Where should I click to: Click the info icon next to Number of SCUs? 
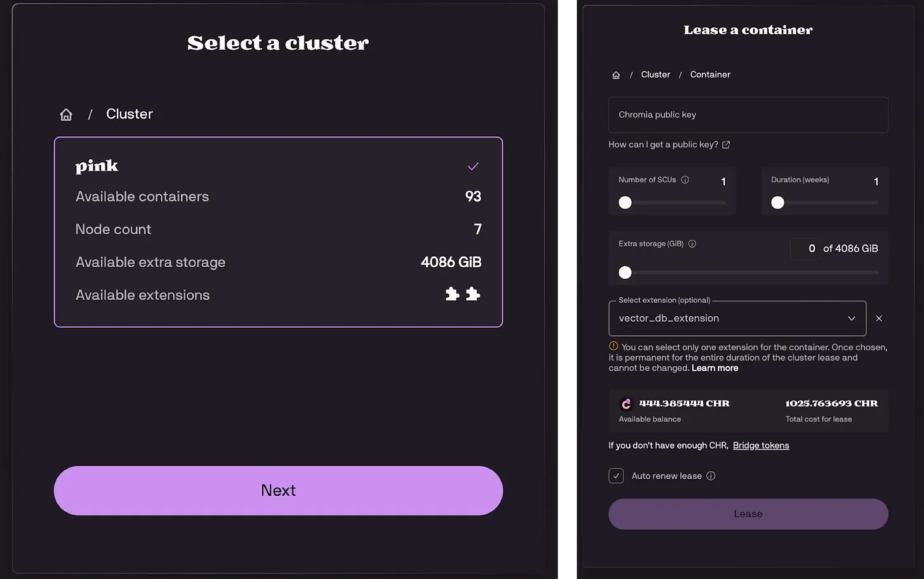(685, 180)
